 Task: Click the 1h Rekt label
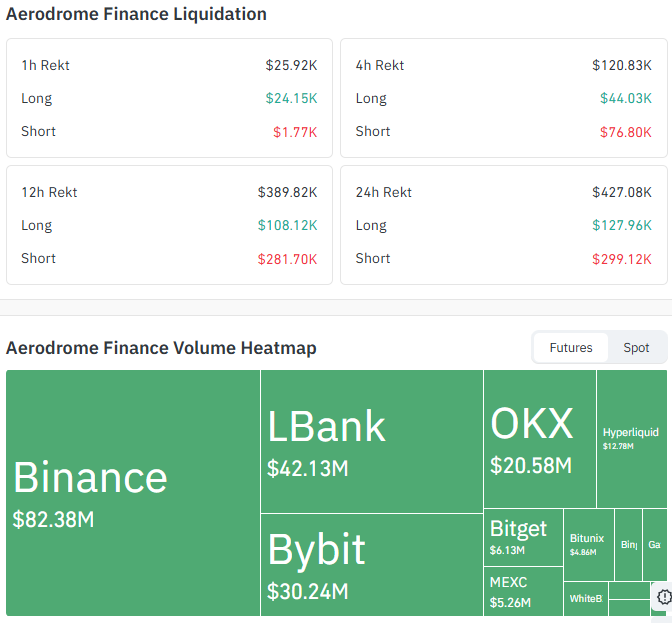45,65
